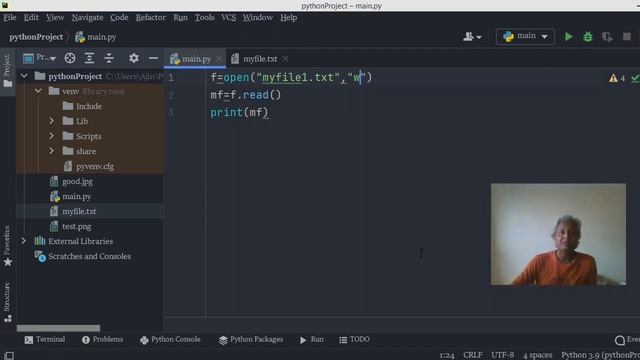Expand the Lib folder
Viewport: 640px width, 360px height.
point(52,121)
